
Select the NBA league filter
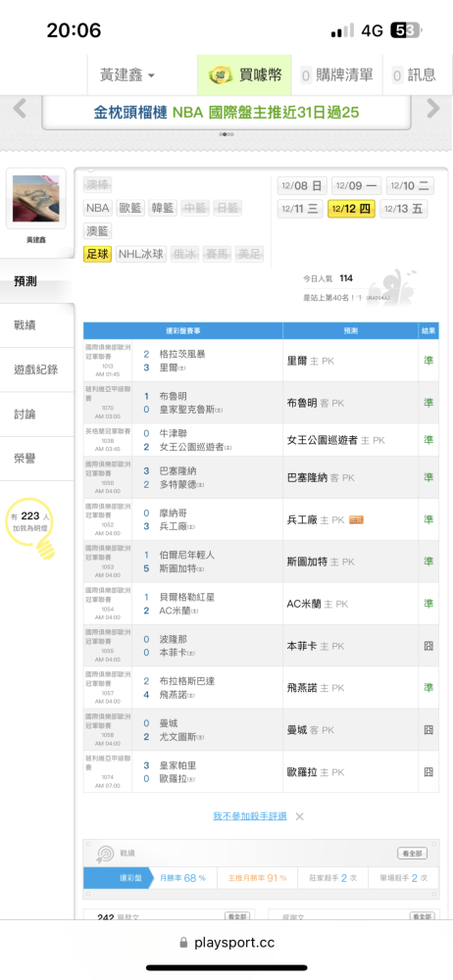(98, 208)
